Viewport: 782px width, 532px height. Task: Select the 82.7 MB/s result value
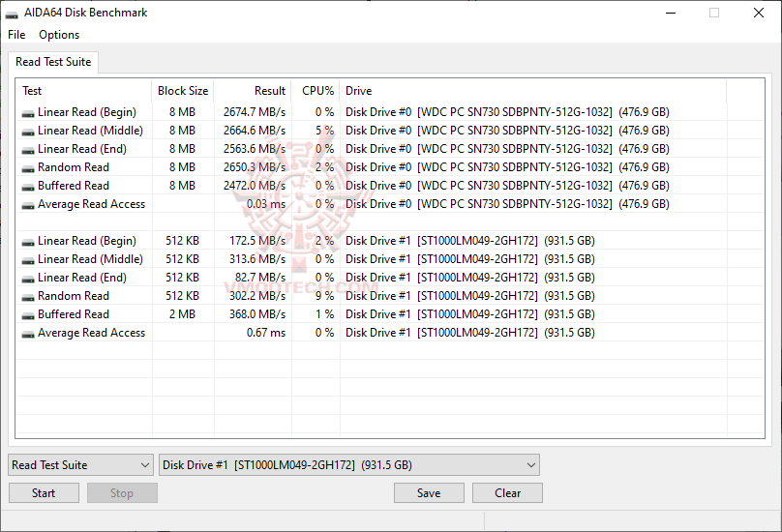click(x=260, y=278)
